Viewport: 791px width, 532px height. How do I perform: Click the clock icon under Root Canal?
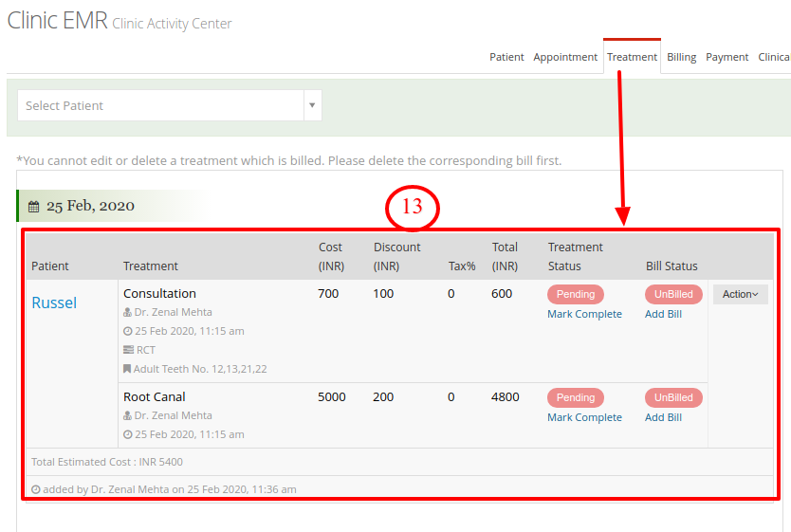click(128, 434)
